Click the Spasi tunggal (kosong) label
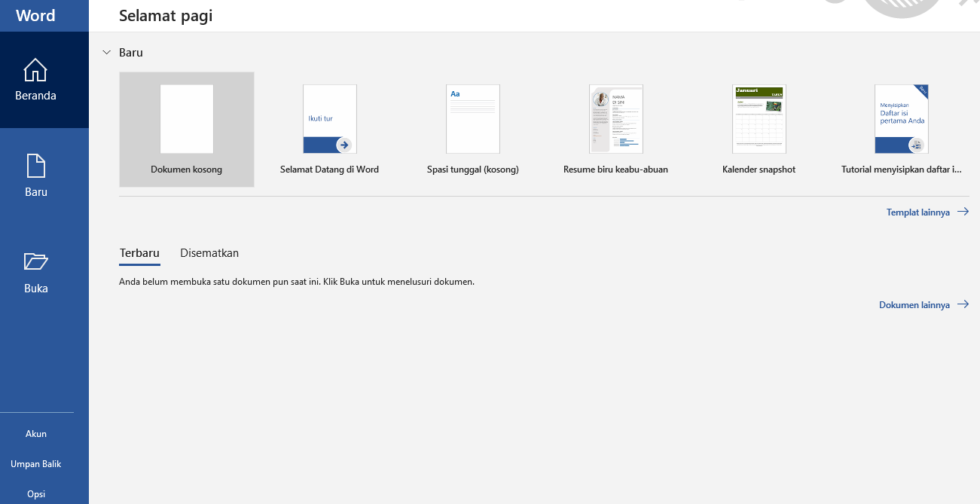 click(x=473, y=170)
